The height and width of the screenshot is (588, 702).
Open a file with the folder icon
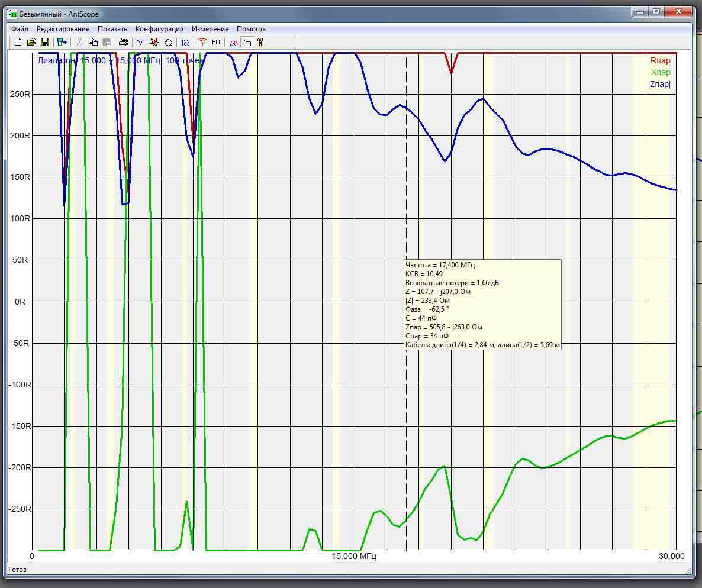(x=31, y=42)
